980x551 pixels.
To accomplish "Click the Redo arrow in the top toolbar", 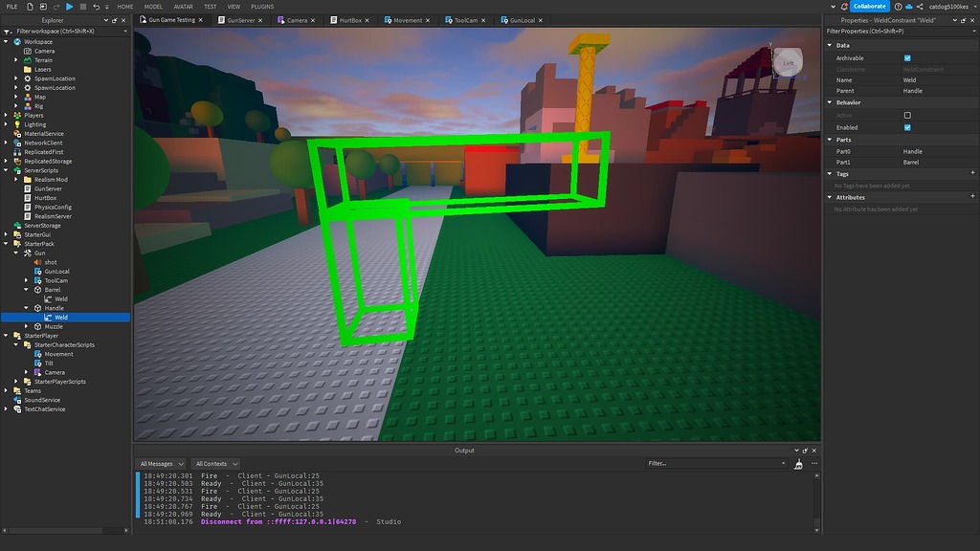I will click(x=56, y=7).
